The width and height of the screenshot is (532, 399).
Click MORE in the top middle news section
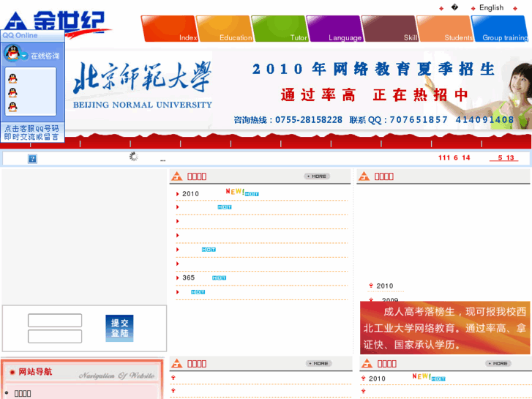point(317,176)
